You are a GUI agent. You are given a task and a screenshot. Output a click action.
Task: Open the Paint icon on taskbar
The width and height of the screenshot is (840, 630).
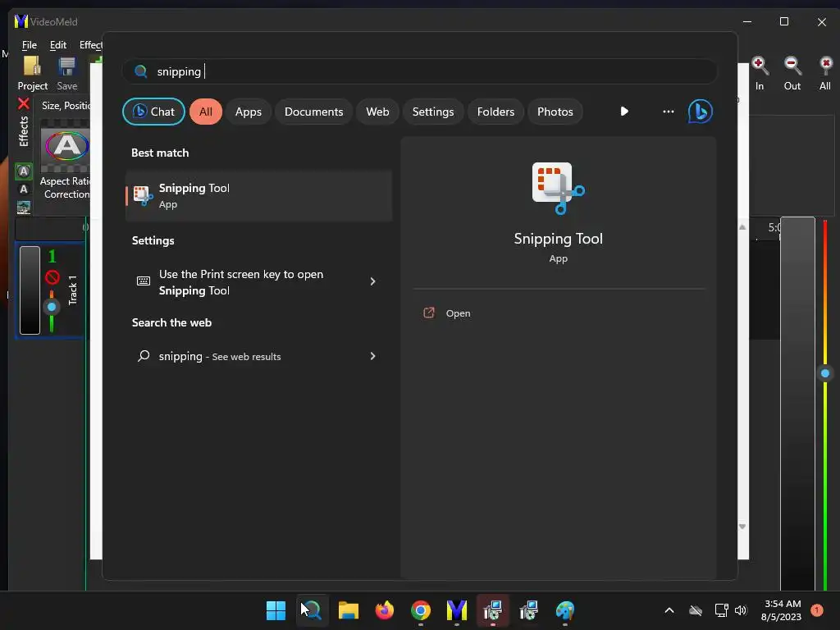(x=564, y=610)
